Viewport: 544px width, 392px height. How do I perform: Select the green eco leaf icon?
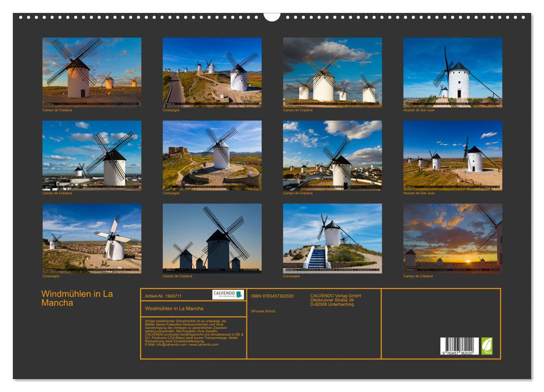pos(487,345)
